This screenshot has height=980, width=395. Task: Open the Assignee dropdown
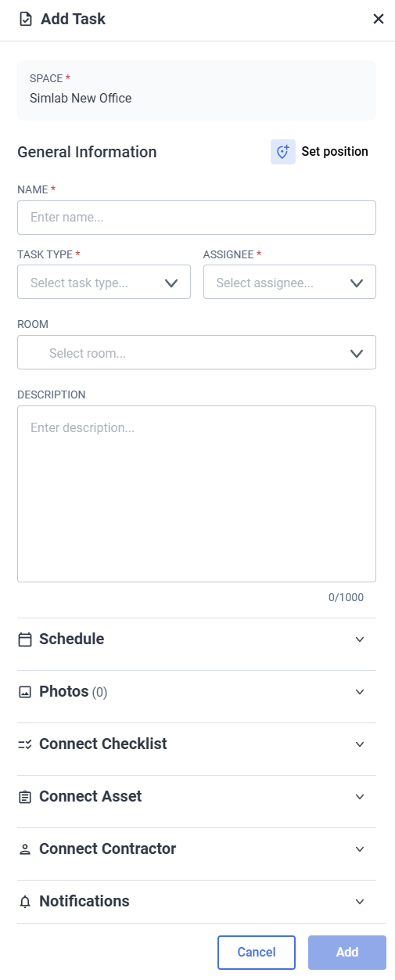[x=289, y=282]
